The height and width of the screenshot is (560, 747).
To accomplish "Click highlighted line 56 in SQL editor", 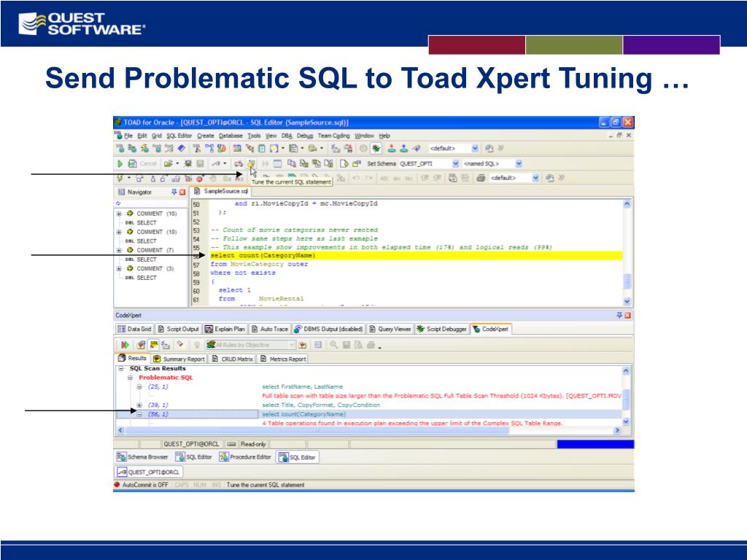I will tap(415, 256).
